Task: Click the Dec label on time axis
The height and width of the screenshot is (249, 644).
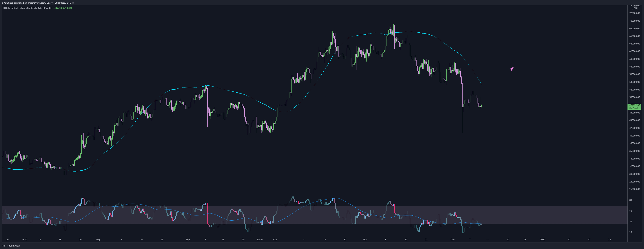Action: pyautogui.click(x=452, y=240)
